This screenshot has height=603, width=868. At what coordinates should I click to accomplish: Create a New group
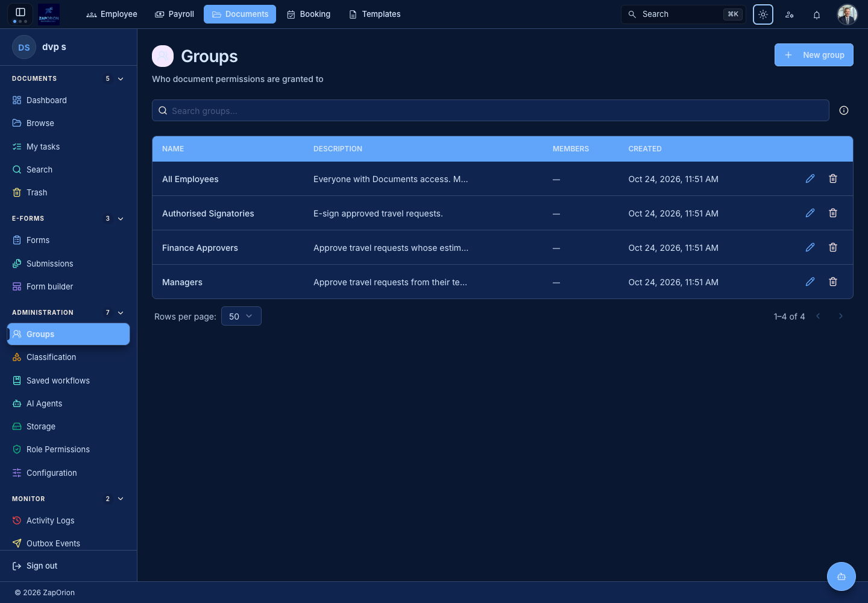[x=814, y=55]
